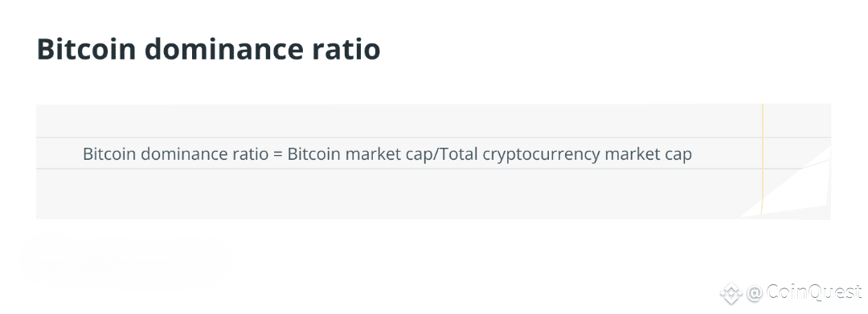Click Bitcoin dominance ratio at the formula start
The width and height of the screenshot is (868, 314).
175,153
